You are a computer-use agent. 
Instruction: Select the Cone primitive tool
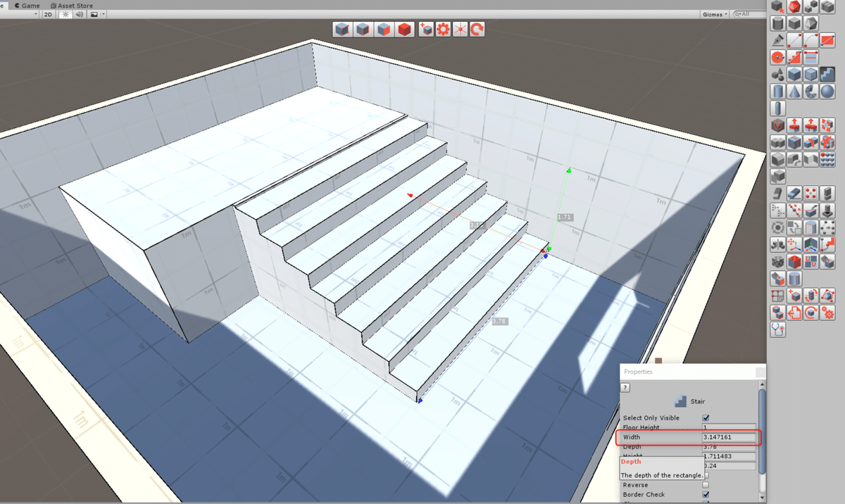click(794, 91)
